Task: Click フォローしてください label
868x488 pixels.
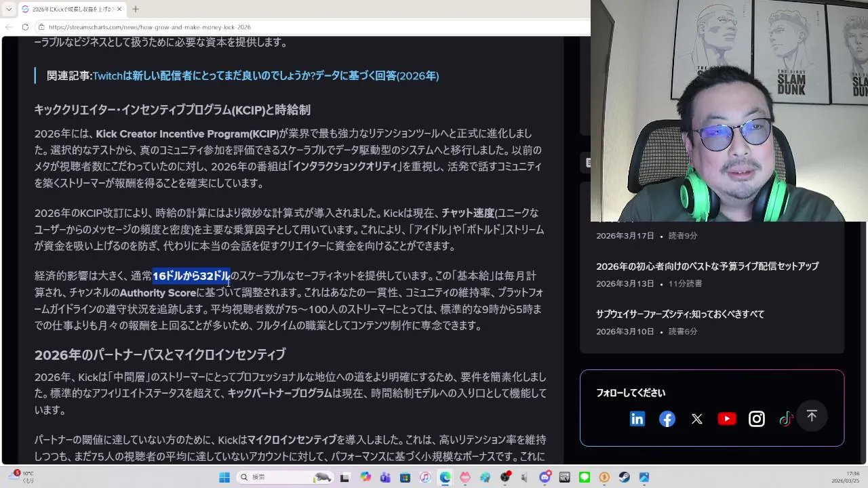Action: tap(631, 393)
